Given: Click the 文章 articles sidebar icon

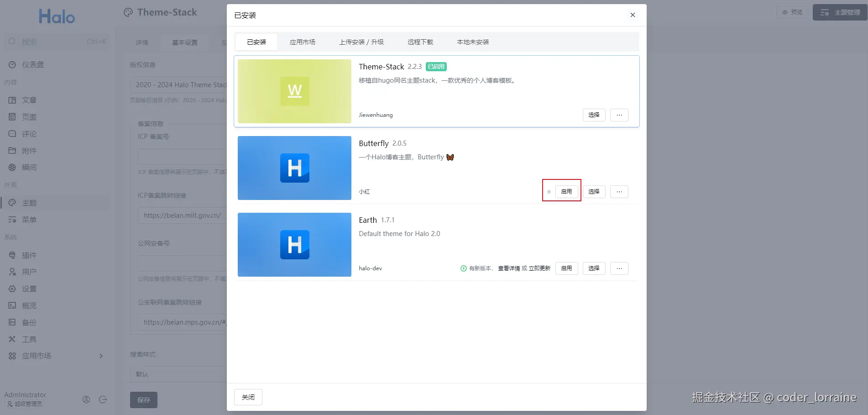Looking at the screenshot, I should tap(12, 100).
